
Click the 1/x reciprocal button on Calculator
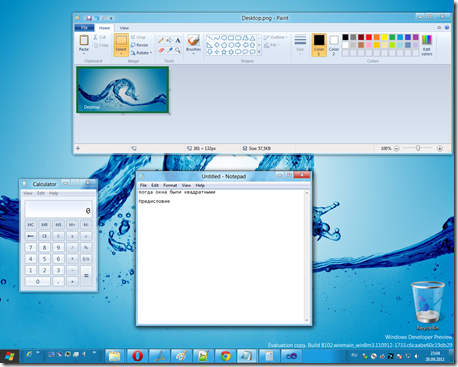pyautogui.click(x=86, y=259)
